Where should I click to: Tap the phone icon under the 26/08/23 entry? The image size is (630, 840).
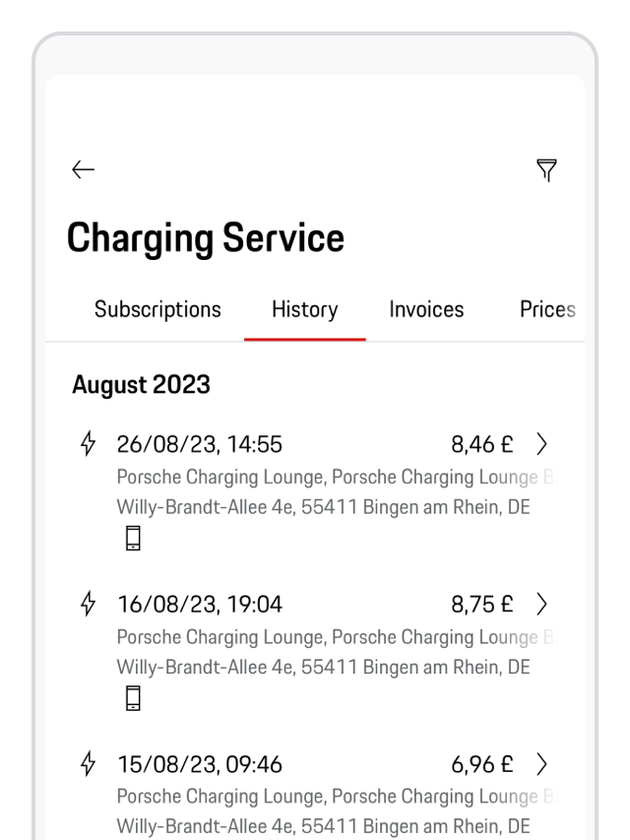click(133, 537)
